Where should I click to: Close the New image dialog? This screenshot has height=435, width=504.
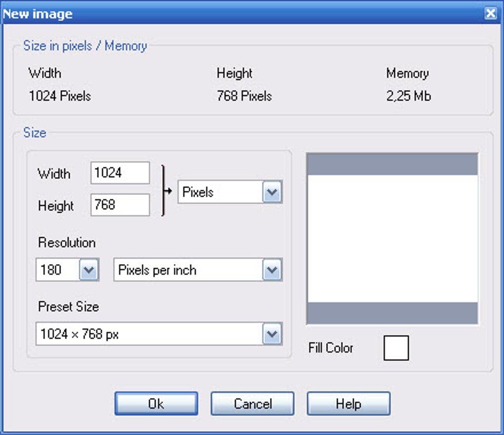pyautogui.click(x=491, y=13)
